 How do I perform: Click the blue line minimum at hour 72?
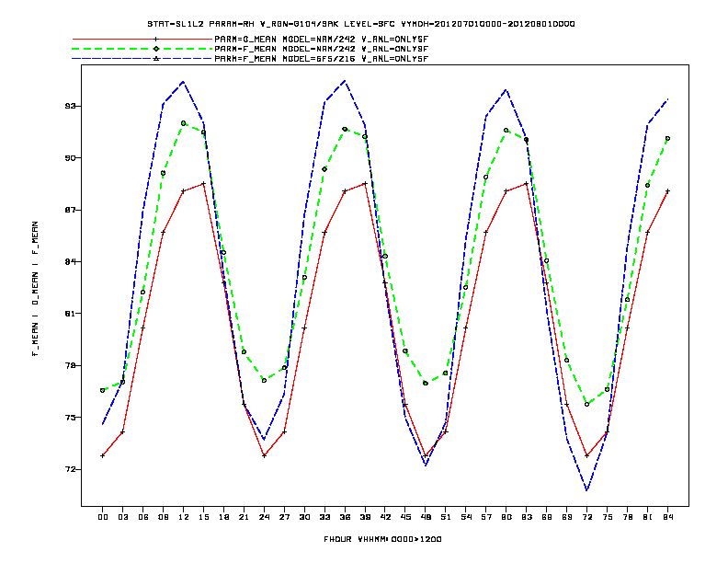tap(586, 489)
